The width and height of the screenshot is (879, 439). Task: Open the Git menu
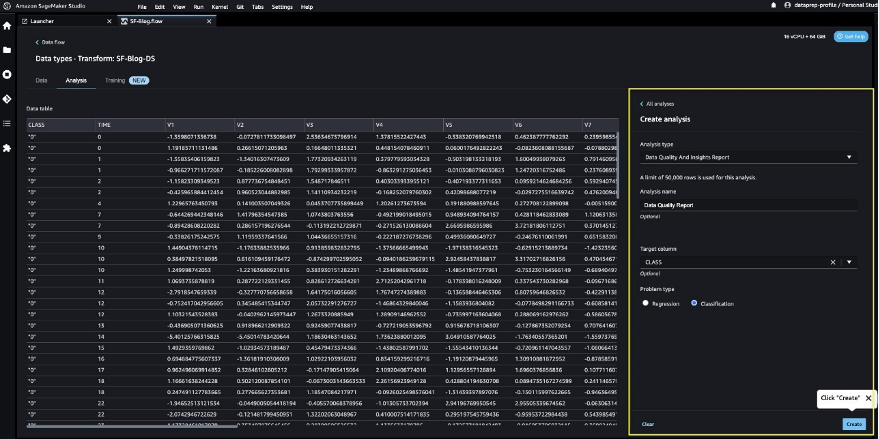coord(240,7)
